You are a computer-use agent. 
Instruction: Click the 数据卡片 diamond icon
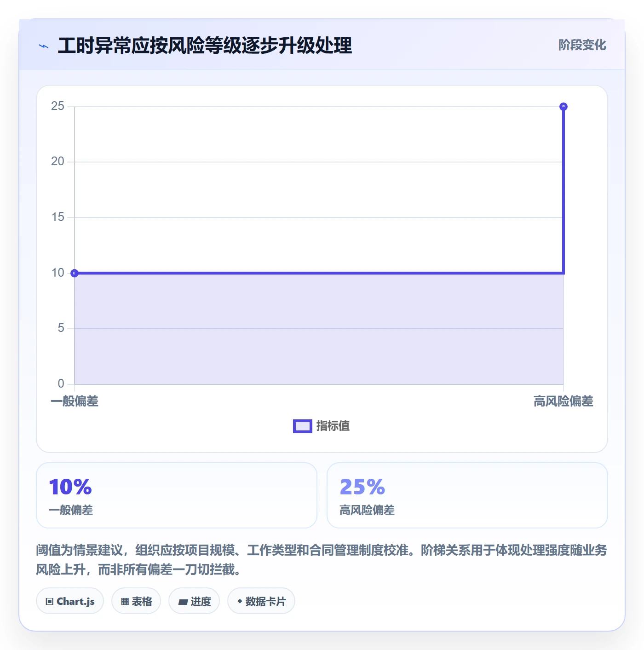tap(240, 601)
